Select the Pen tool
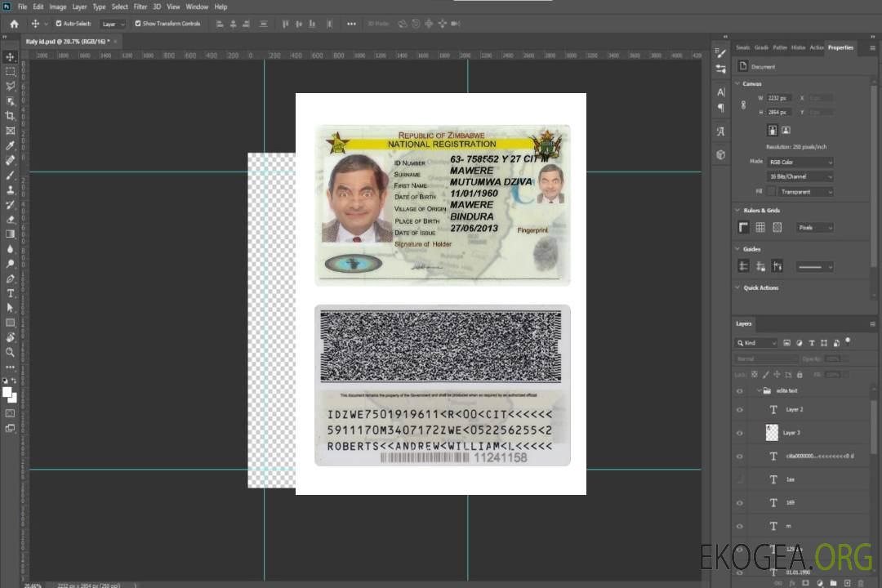The height and width of the screenshot is (588, 882). click(x=11, y=278)
